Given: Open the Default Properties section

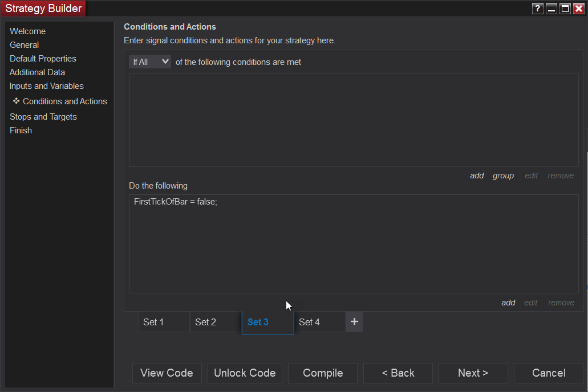Looking at the screenshot, I should (x=43, y=59).
